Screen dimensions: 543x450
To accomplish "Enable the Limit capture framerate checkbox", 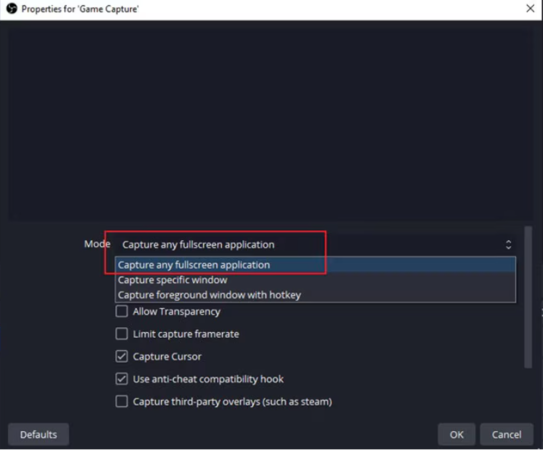I will pyautogui.click(x=122, y=334).
